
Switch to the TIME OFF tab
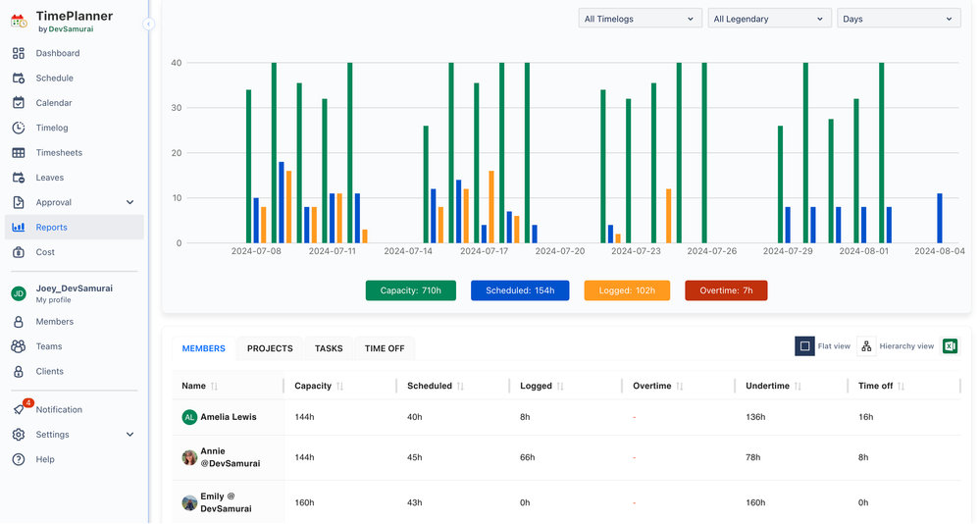(x=385, y=348)
